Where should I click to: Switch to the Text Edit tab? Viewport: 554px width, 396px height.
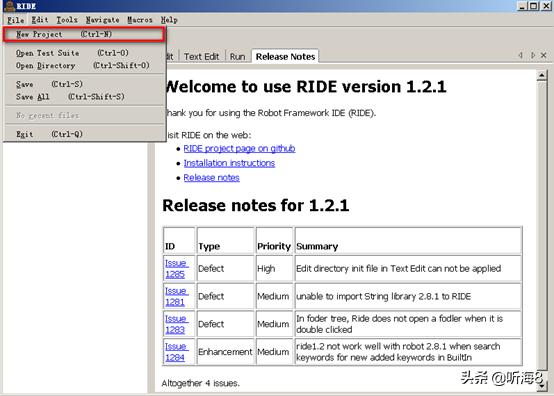click(x=201, y=57)
